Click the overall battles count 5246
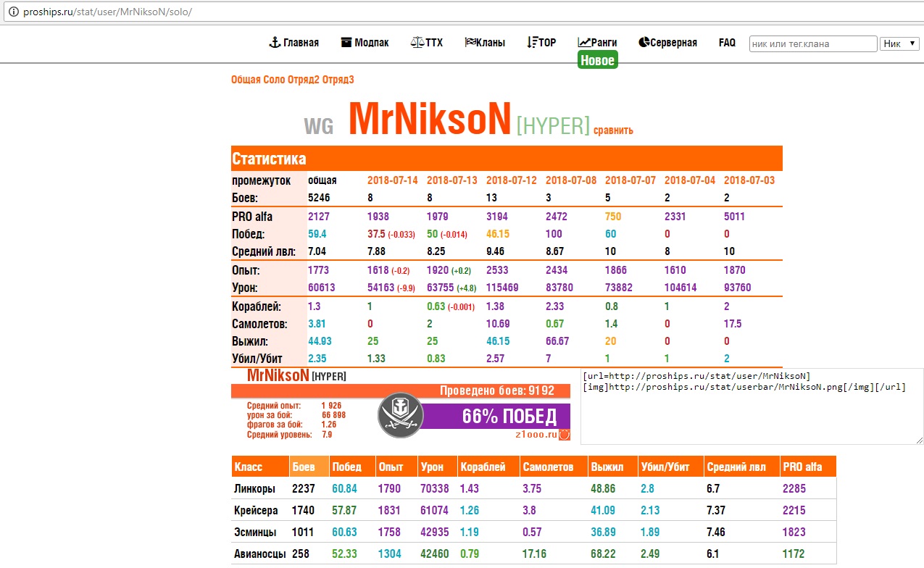 click(x=319, y=197)
